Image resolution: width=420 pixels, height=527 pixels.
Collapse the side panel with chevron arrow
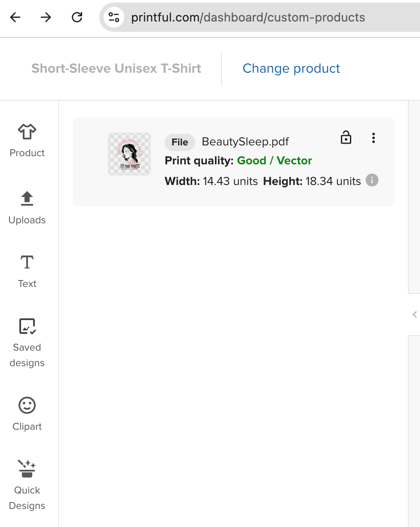click(x=415, y=314)
